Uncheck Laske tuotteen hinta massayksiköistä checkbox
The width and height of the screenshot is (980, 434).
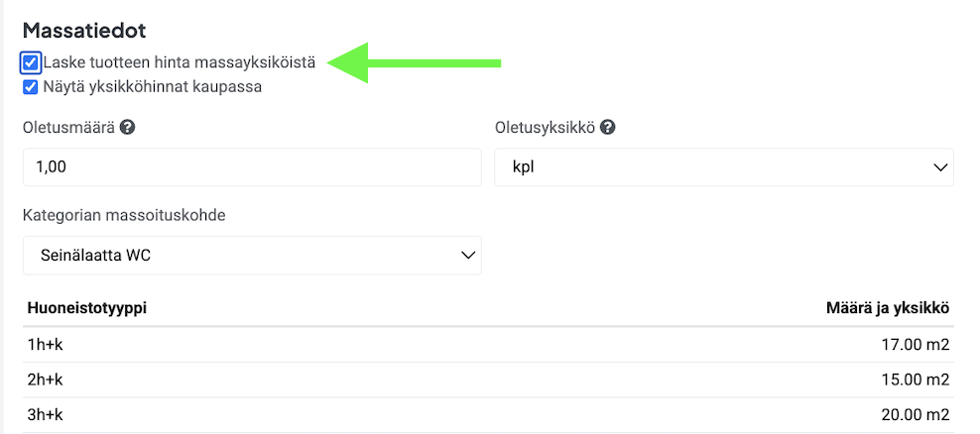tap(31, 63)
